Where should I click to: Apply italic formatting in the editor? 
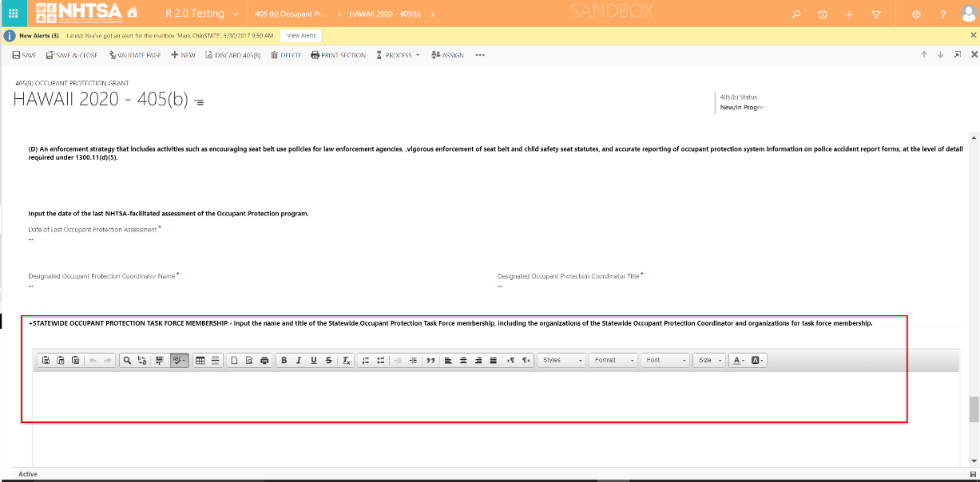(x=299, y=361)
